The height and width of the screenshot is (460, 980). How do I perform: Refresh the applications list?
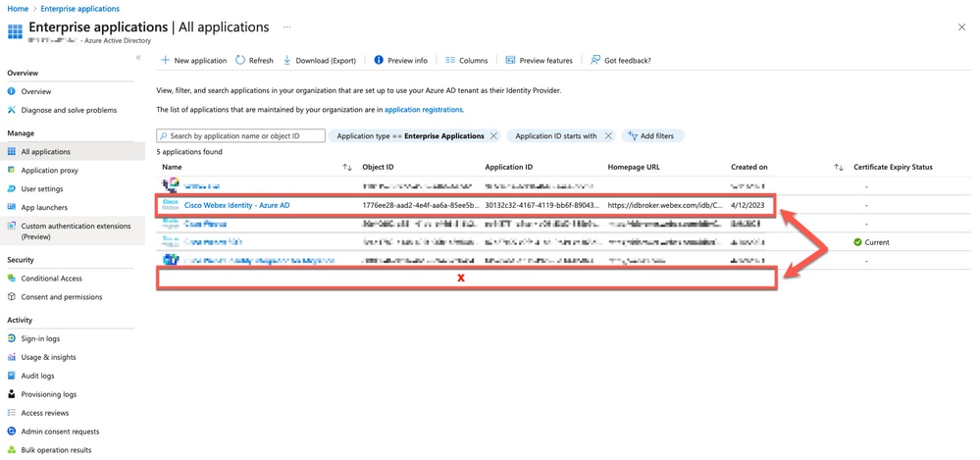(254, 61)
